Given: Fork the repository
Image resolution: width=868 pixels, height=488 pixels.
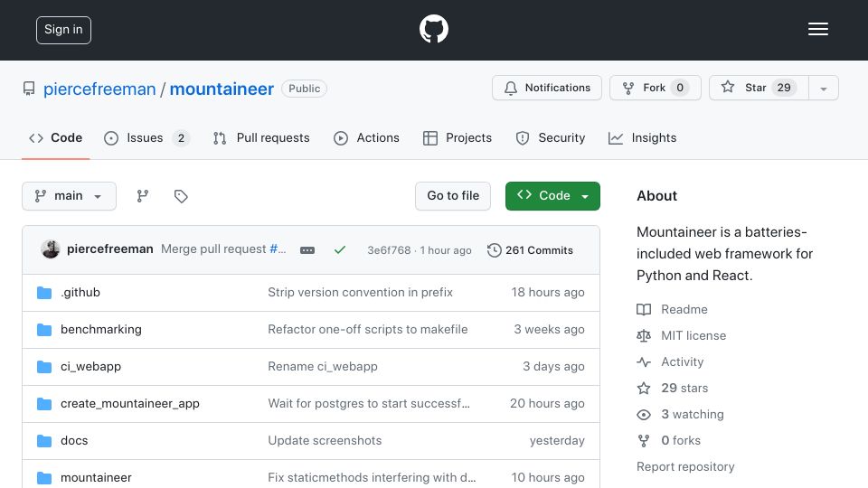Looking at the screenshot, I should point(656,88).
